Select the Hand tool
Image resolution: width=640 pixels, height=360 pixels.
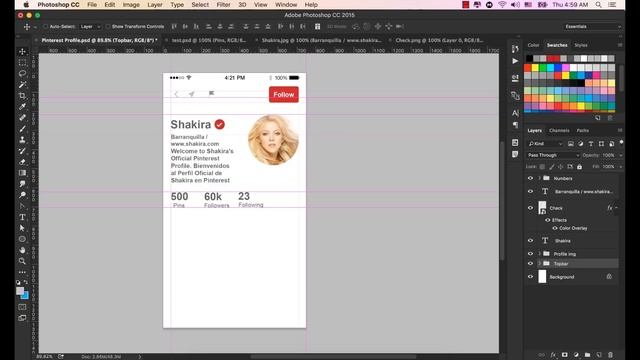[22, 250]
